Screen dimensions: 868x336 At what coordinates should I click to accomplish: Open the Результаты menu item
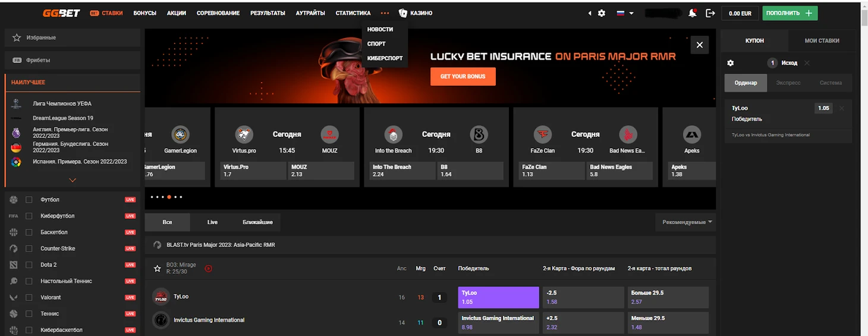click(268, 13)
